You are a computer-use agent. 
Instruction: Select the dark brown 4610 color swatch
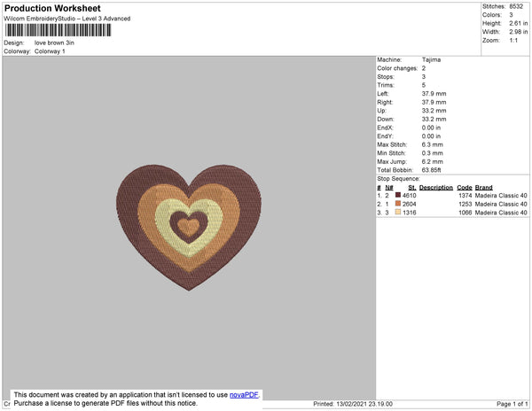click(398, 195)
